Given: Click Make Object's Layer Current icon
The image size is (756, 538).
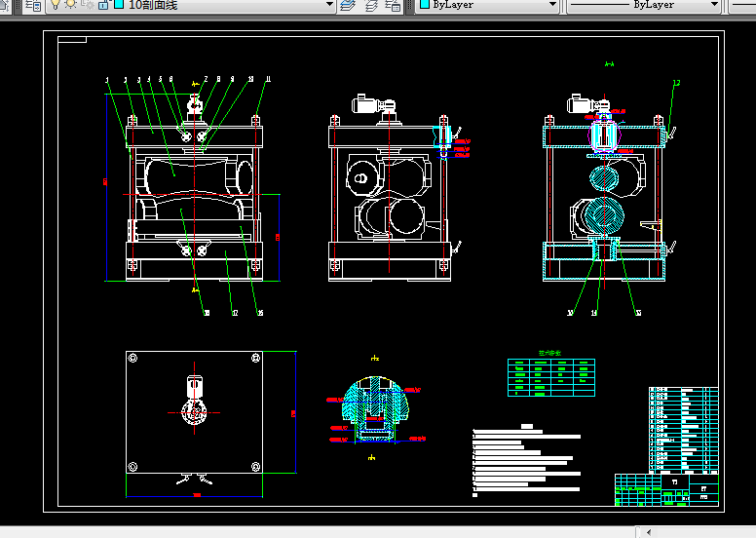Looking at the screenshot, I should click(348, 5).
